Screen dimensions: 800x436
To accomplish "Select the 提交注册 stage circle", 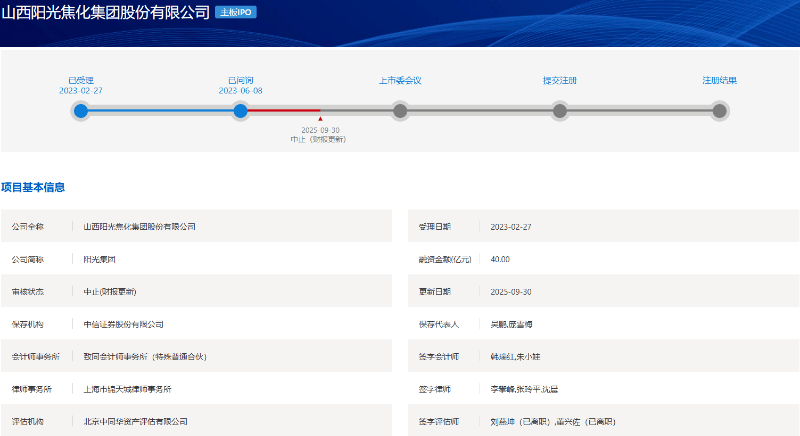I will click(560, 111).
